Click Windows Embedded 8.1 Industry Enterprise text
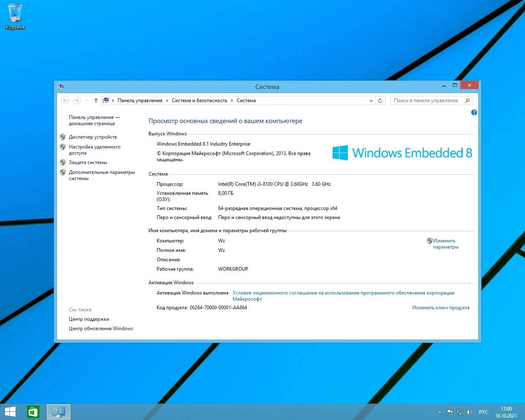 pyautogui.click(x=203, y=144)
